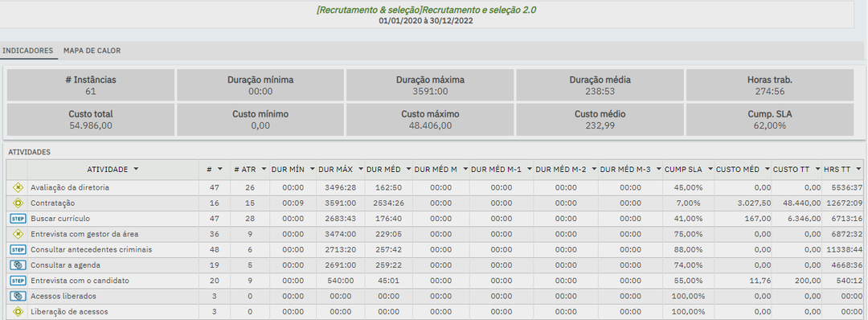Open the HRS TT column dropdown arrow
The height and width of the screenshot is (320, 868).
click(858, 168)
